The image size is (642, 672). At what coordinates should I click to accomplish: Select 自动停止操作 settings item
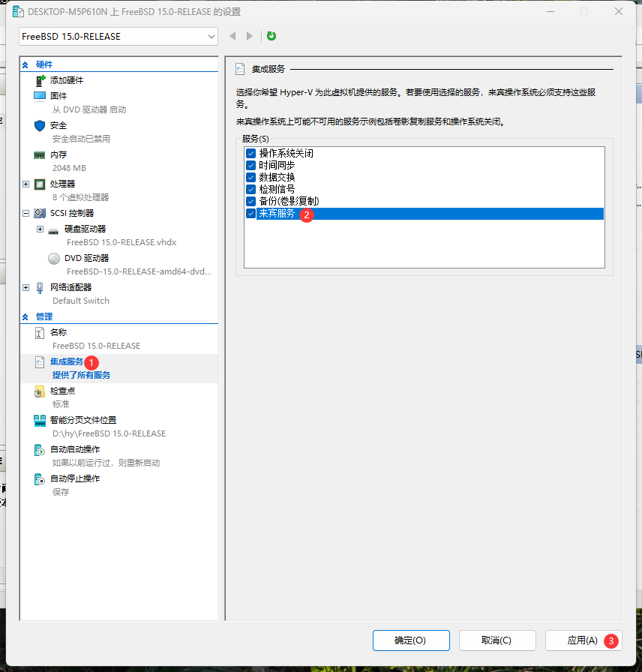[75, 478]
